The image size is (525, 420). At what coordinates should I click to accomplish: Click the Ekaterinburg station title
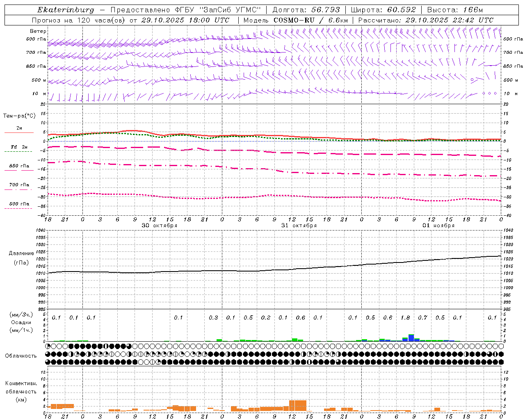66,10
